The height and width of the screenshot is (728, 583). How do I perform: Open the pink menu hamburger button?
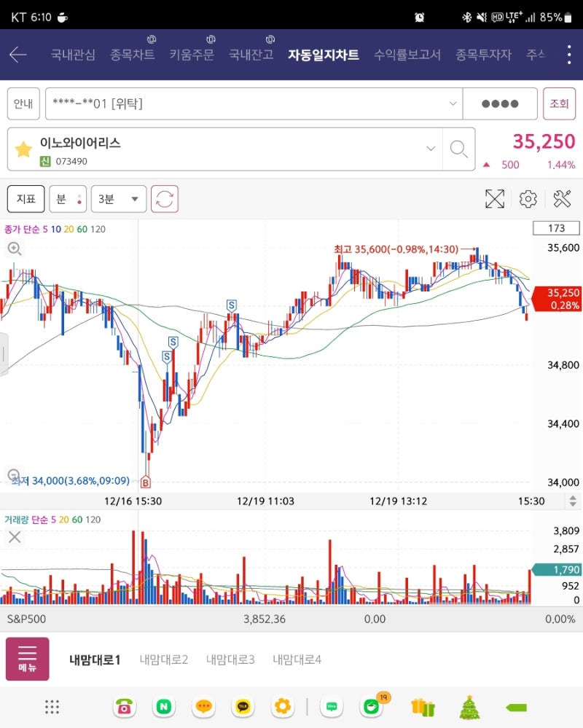pyautogui.click(x=28, y=659)
